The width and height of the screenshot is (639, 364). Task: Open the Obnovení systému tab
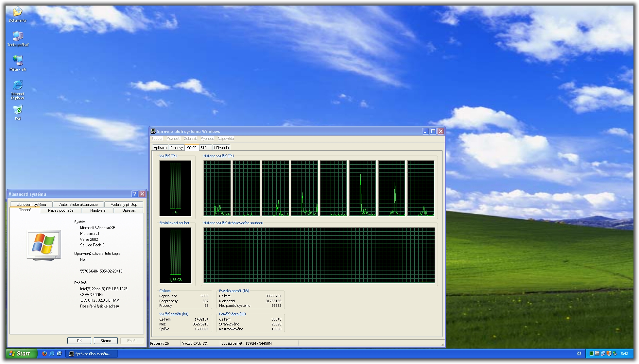coord(31,205)
